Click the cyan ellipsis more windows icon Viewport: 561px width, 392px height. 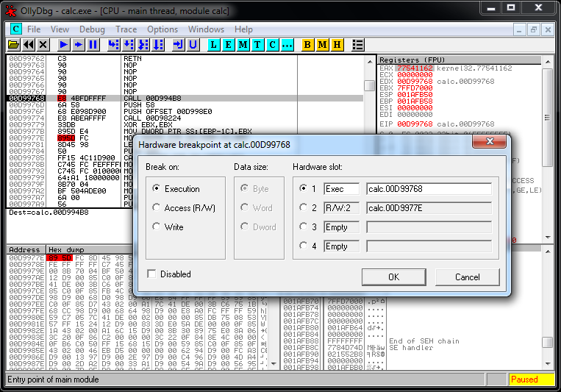click(287, 45)
